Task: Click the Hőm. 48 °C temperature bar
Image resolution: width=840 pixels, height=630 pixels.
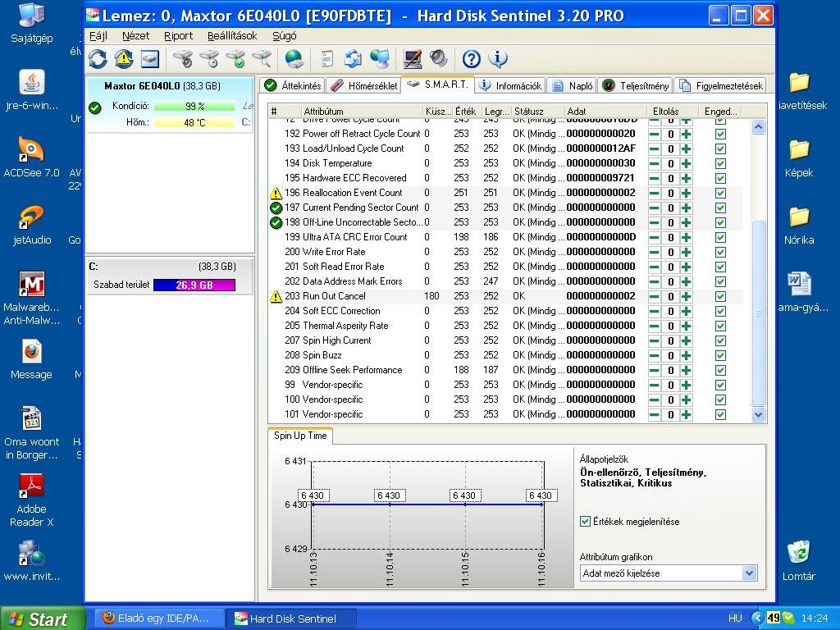Action: coord(194,123)
